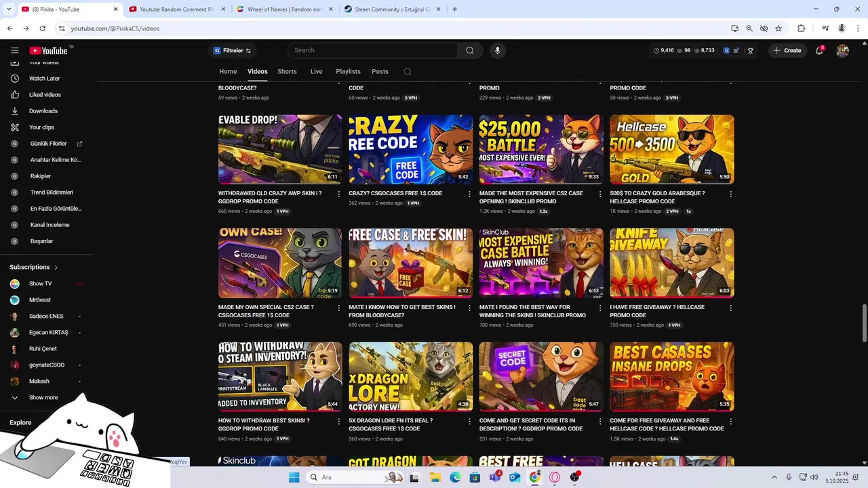Open Downloads in sidebar

coord(45,111)
